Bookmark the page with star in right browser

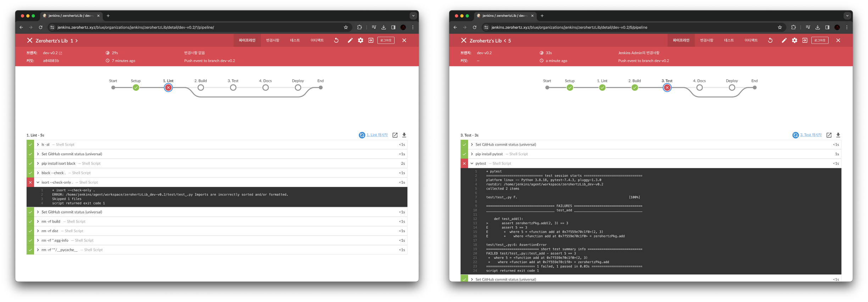tap(780, 27)
